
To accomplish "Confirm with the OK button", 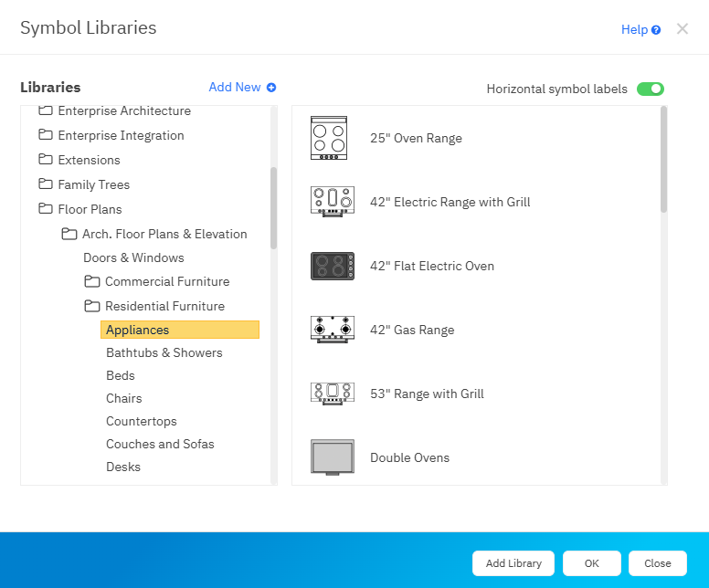I will (x=591, y=563).
